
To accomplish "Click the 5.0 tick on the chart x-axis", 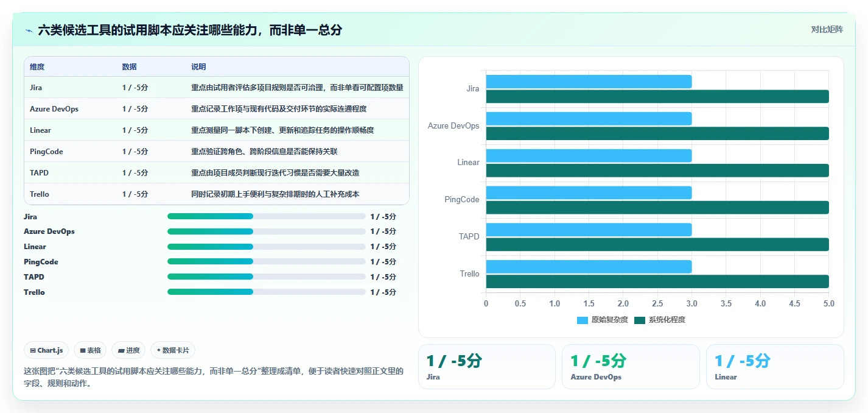I will [x=829, y=303].
